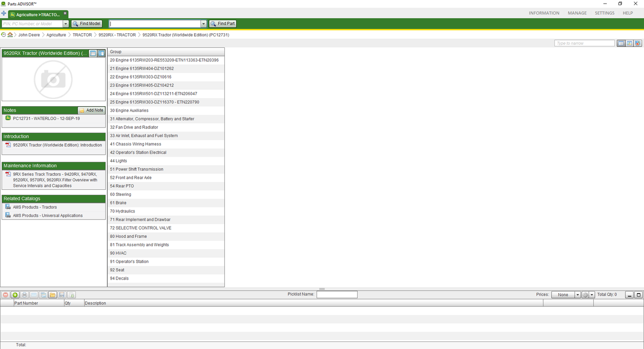Go to Agriculture in breadcrumb
Image resolution: width=644 pixels, height=349 pixels.
(x=56, y=35)
